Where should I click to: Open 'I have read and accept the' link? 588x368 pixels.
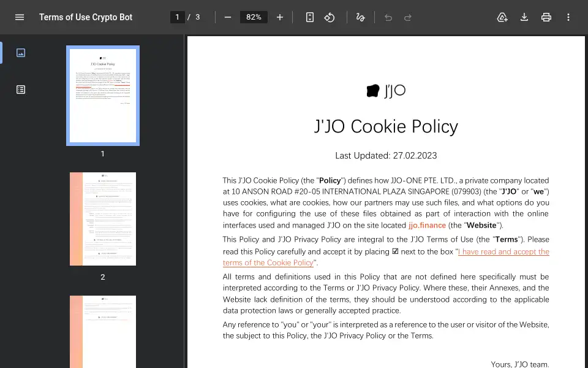click(x=503, y=251)
